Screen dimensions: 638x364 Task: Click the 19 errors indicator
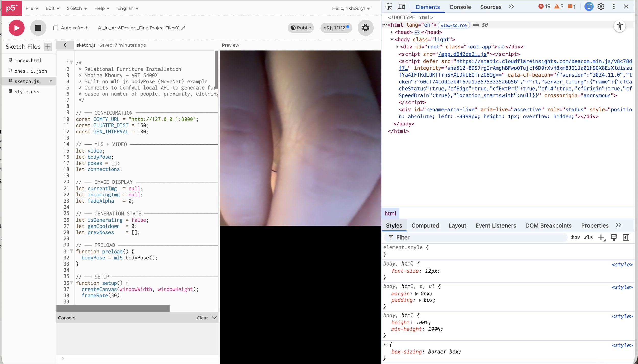[545, 7]
